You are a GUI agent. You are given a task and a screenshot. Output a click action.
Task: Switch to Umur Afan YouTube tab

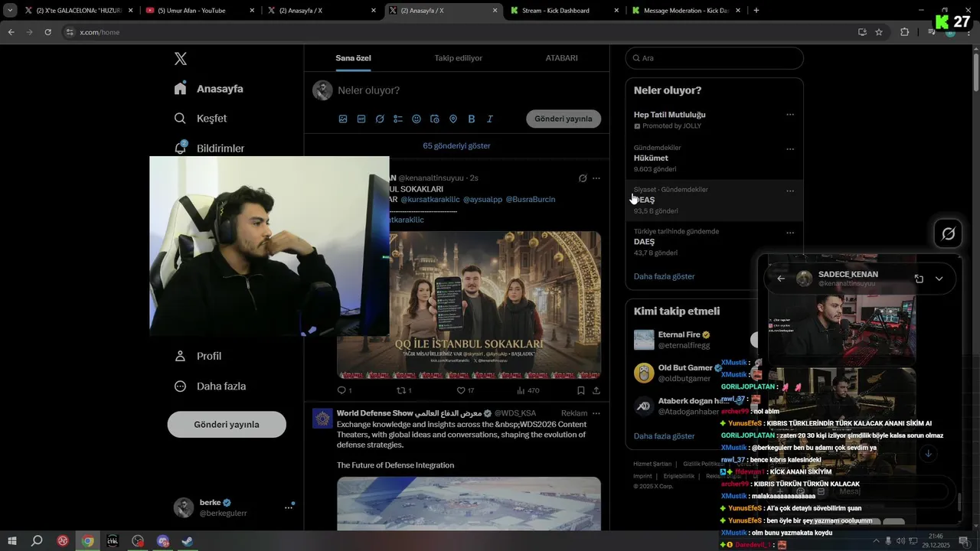click(200, 11)
